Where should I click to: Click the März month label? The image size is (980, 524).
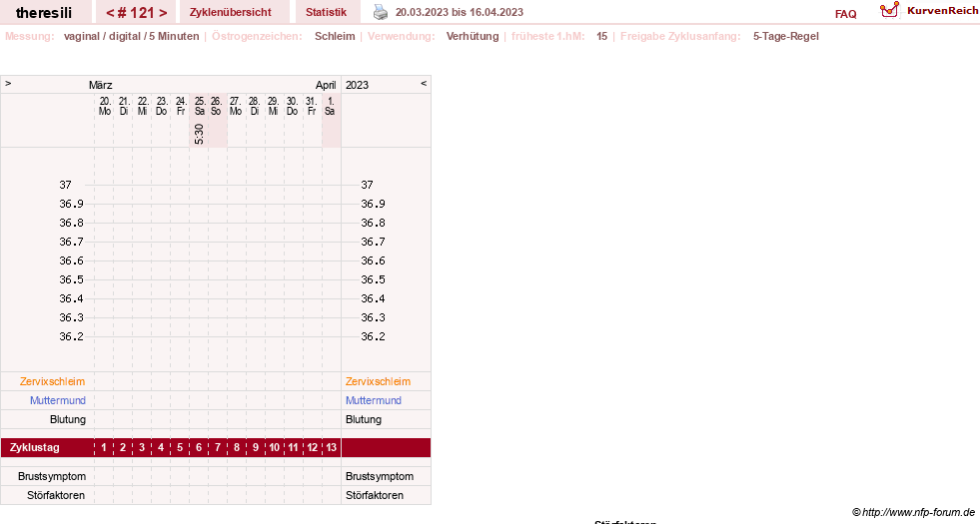tap(101, 85)
